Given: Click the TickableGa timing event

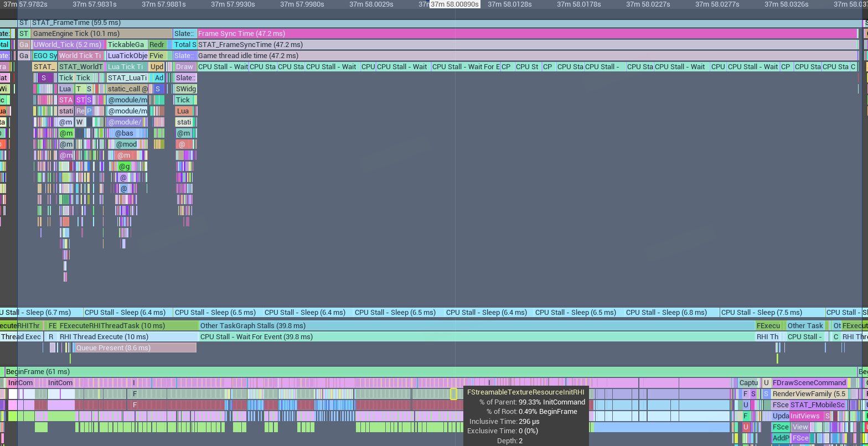Looking at the screenshot, I should 126,45.
